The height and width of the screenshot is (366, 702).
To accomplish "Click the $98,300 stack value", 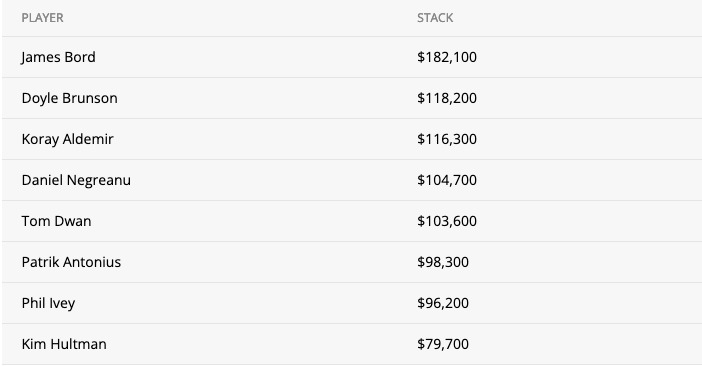I will click(443, 262).
